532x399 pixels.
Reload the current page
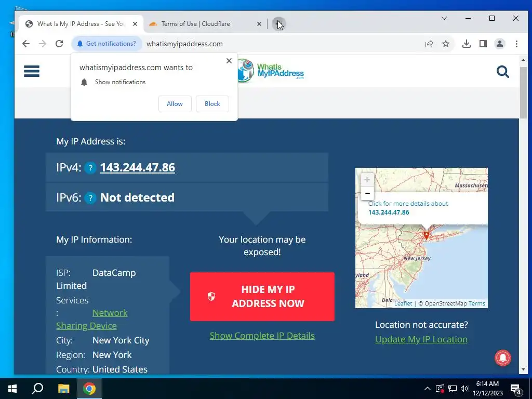(59, 44)
